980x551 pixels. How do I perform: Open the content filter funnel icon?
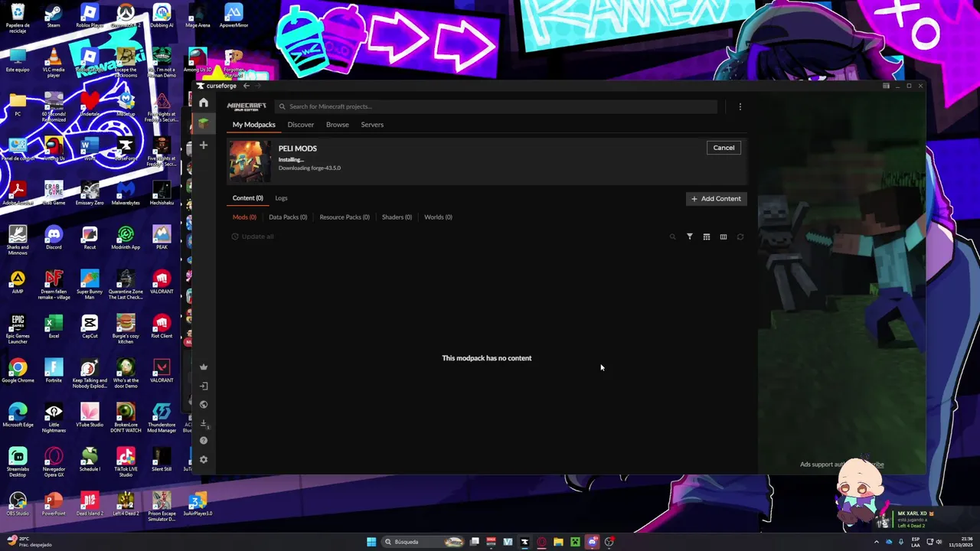pyautogui.click(x=690, y=236)
